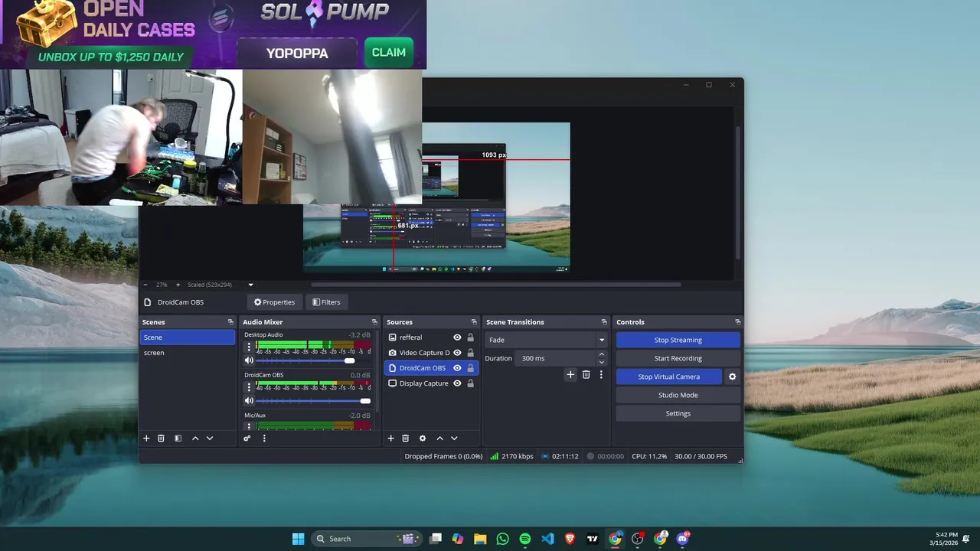The width and height of the screenshot is (980, 551).
Task: Click CLAIM button in the banner overlay
Action: pyautogui.click(x=389, y=53)
